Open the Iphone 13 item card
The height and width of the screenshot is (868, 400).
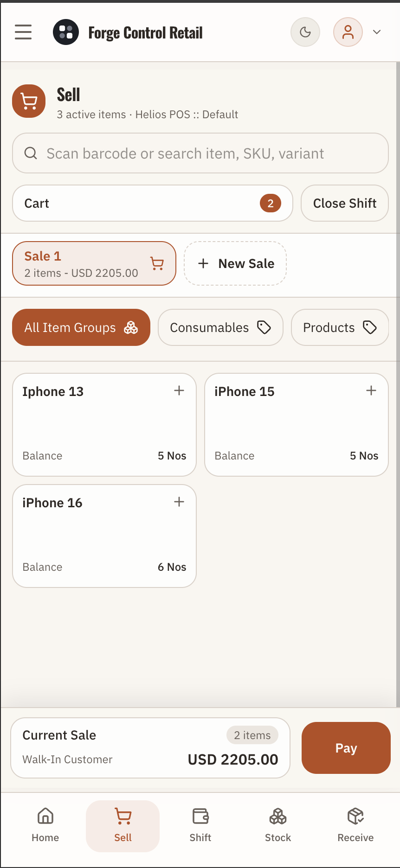(104, 425)
